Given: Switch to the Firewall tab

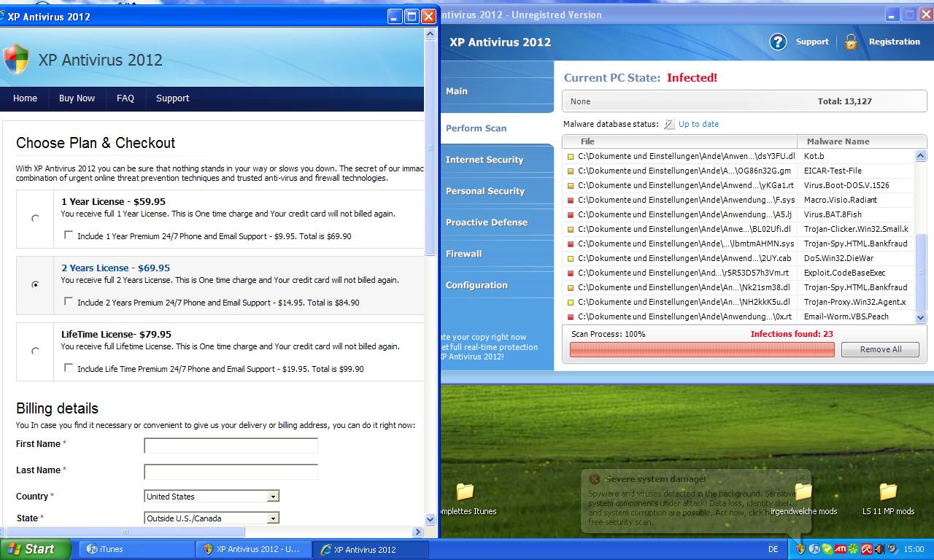Looking at the screenshot, I should point(464,254).
